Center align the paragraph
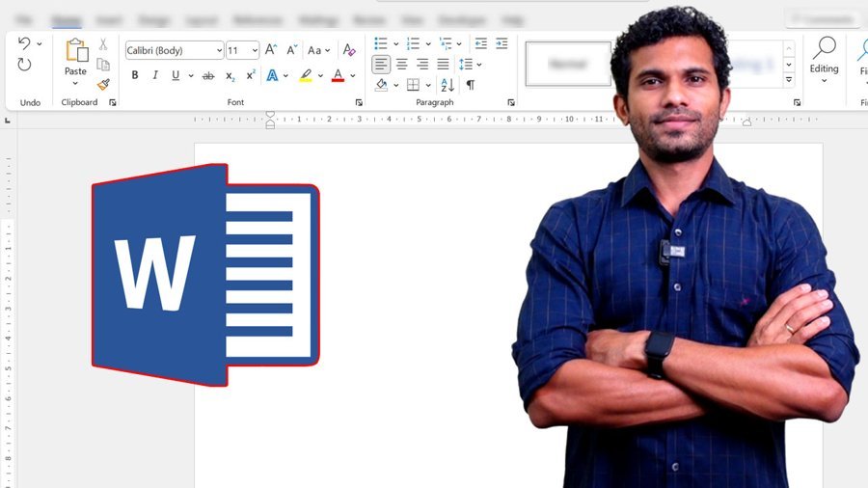The image size is (868, 488). [402, 65]
